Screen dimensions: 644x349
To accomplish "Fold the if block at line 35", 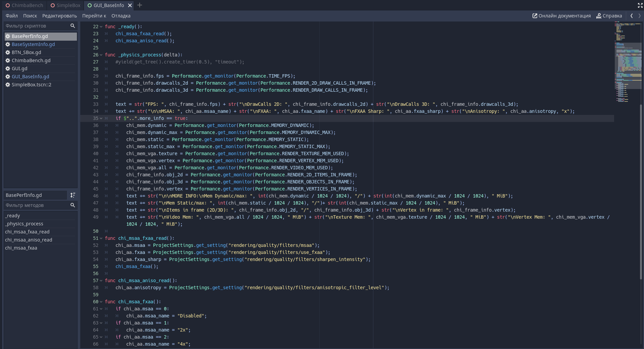I will [x=101, y=118].
